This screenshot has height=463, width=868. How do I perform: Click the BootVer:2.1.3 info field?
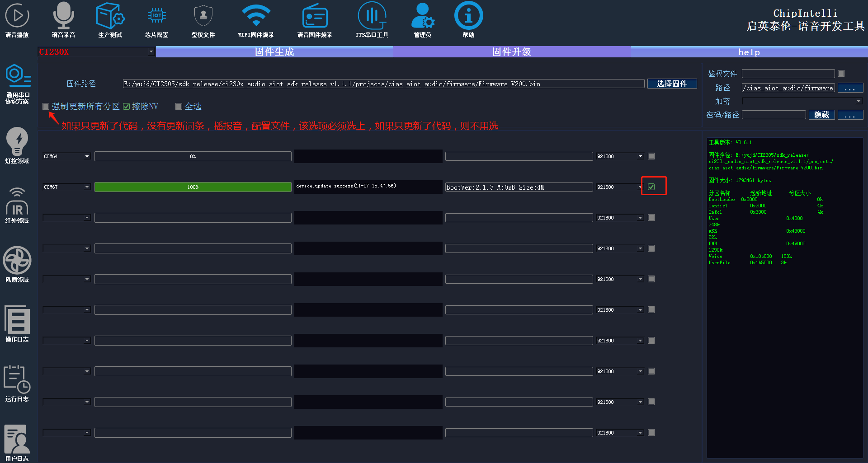[x=519, y=187]
